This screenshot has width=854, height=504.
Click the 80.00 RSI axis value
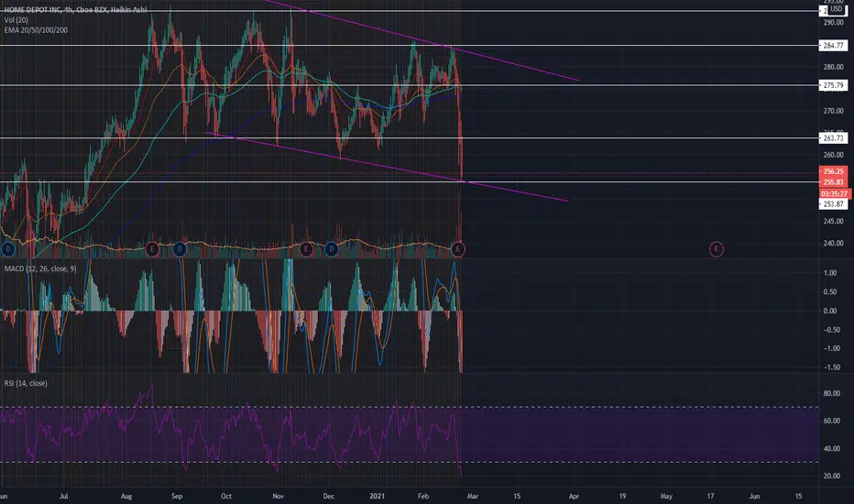(831, 393)
